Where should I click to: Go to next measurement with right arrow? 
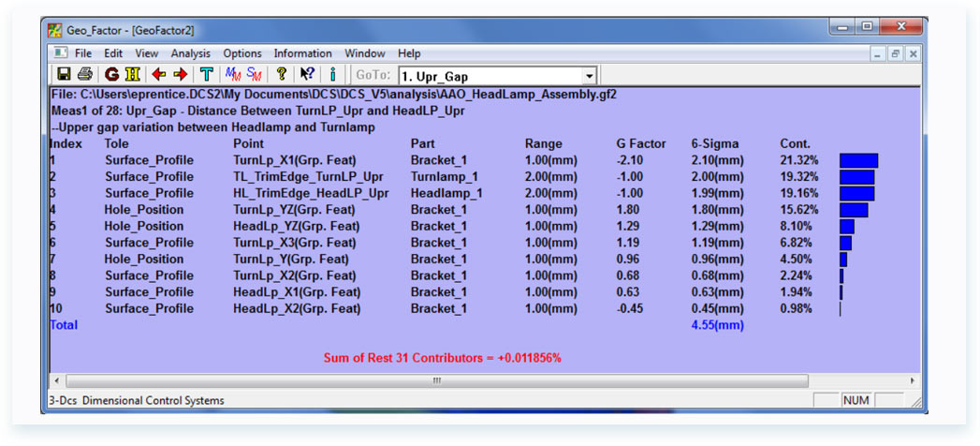tap(181, 75)
